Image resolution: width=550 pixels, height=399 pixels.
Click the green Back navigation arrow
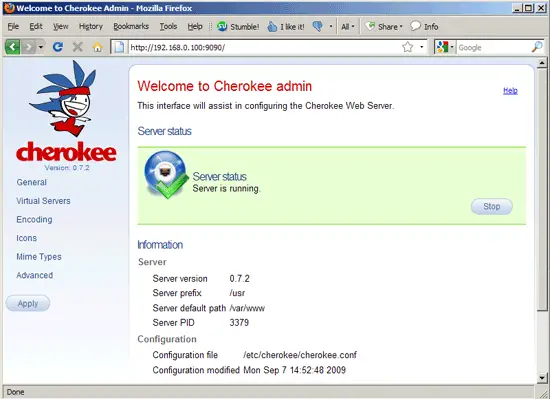click(13, 47)
